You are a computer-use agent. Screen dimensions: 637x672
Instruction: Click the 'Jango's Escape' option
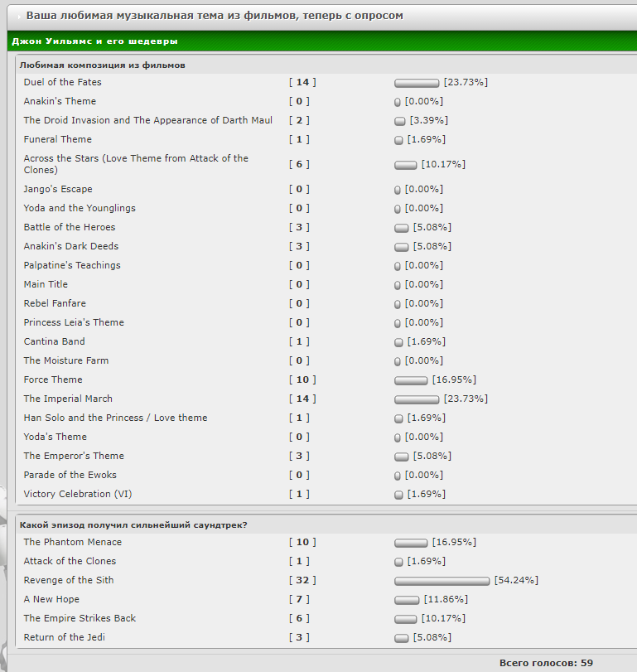58,189
